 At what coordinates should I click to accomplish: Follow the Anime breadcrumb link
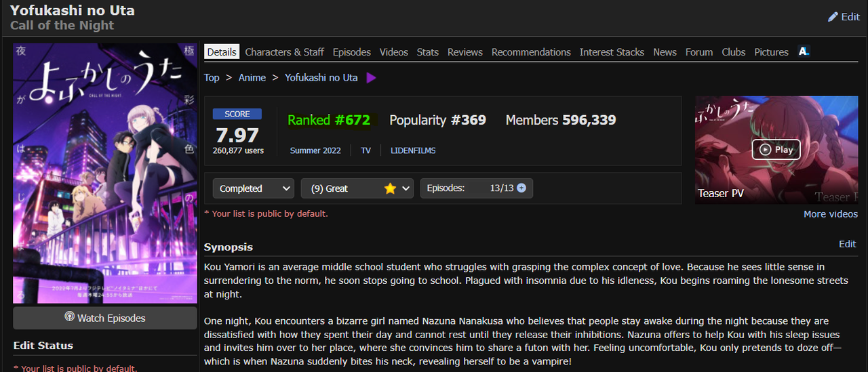[x=252, y=78]
